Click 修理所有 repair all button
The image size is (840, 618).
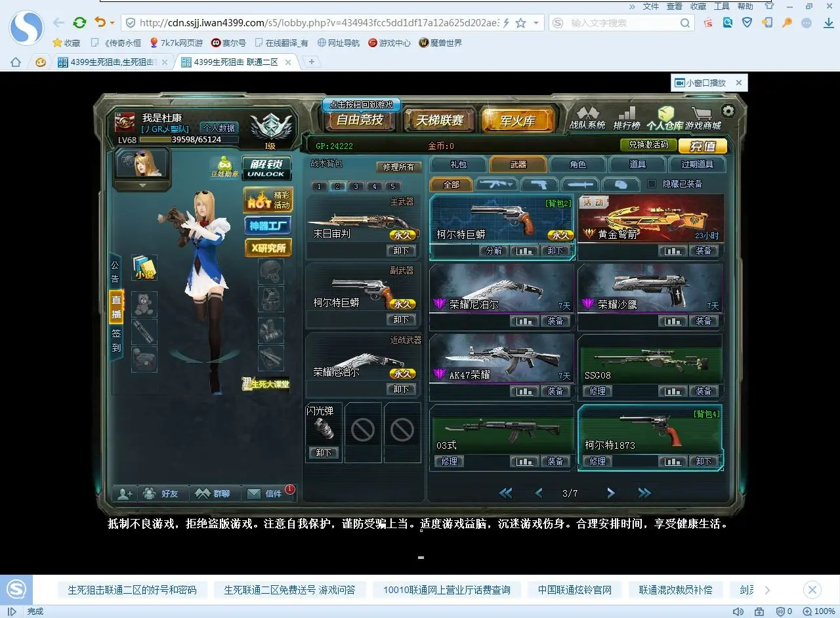[x=399, y=167]
